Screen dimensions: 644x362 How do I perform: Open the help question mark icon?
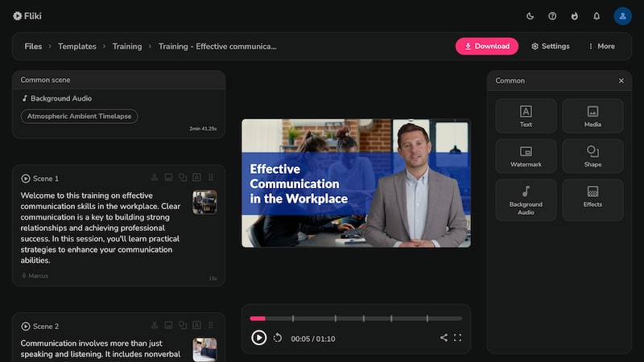click(x=552, y=16)
